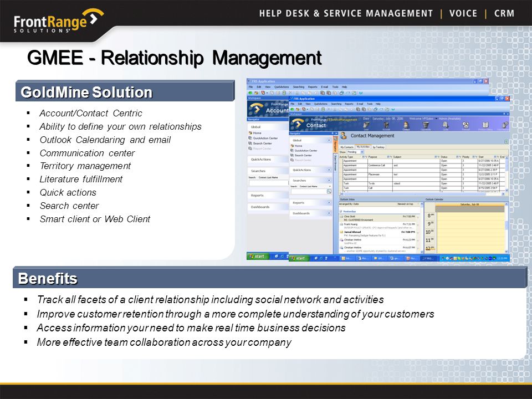Click the Outlook Calendar vertical scrollbar
Image resolution: width=532 pixels, height=399 pixels.
[x=507, y=228]
